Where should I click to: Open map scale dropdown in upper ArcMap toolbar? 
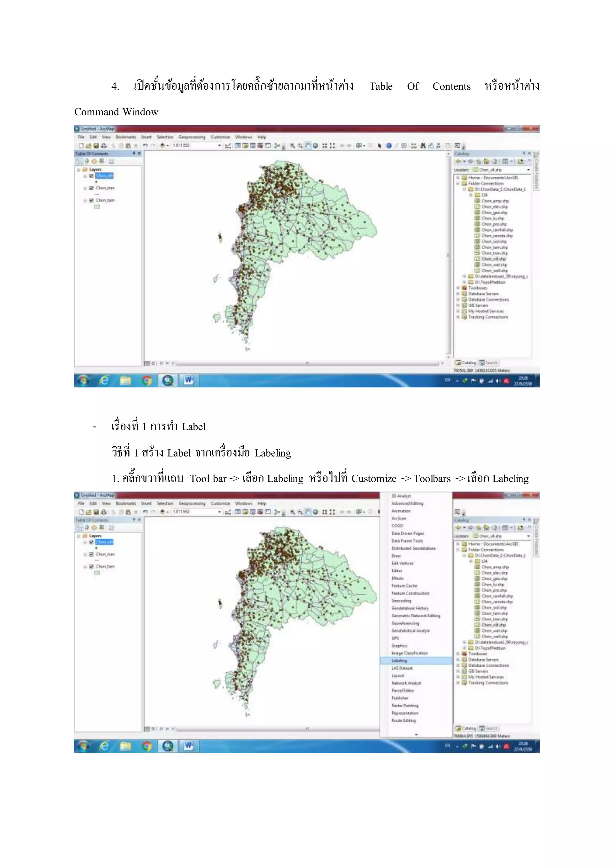pos(220,146)
